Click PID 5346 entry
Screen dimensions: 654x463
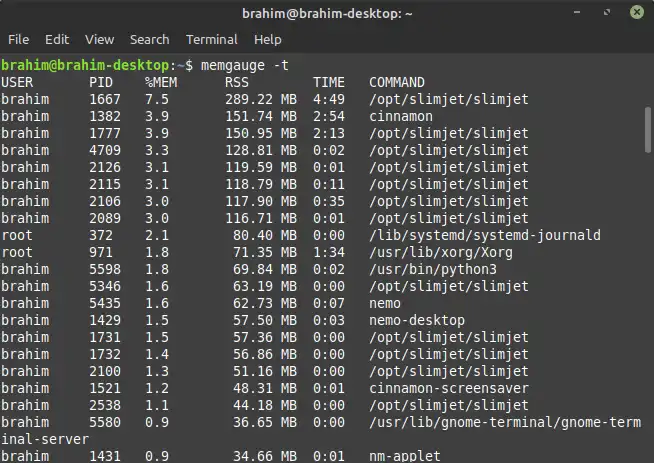point(105,286)
